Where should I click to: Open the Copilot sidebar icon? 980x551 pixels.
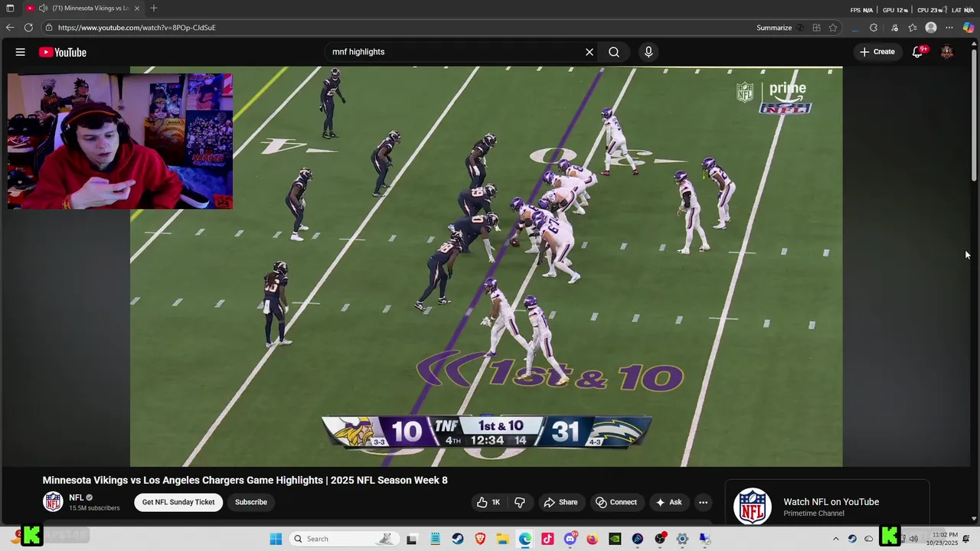pyautogui.click(x=969, y=28)
